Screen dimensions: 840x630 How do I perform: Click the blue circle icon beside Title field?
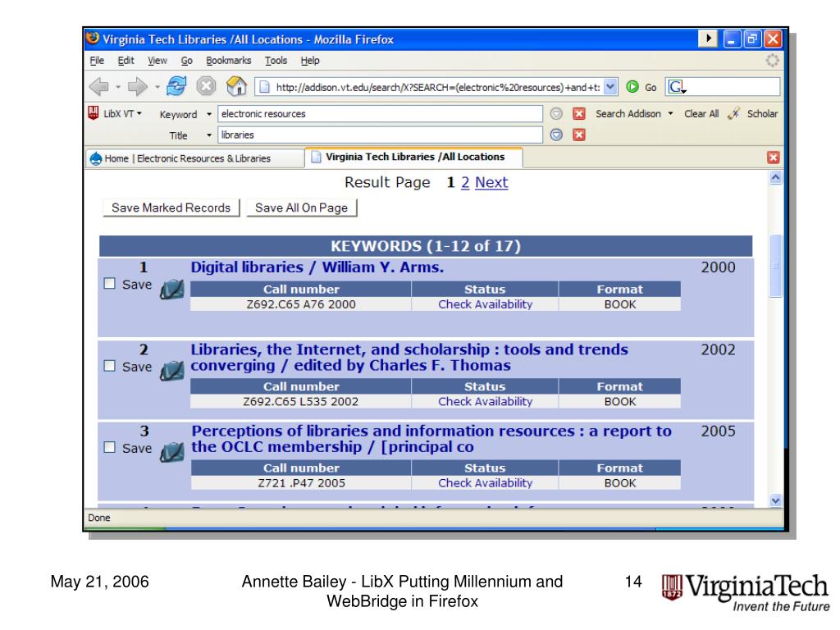(557, 135)
